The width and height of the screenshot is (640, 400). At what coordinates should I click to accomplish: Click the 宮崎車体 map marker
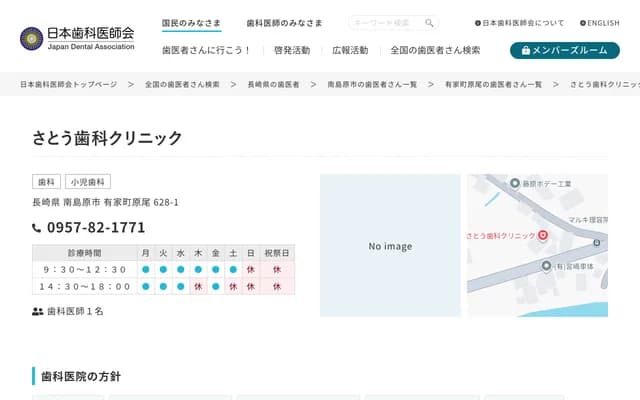pyautogui.click(x=547, y=266)
